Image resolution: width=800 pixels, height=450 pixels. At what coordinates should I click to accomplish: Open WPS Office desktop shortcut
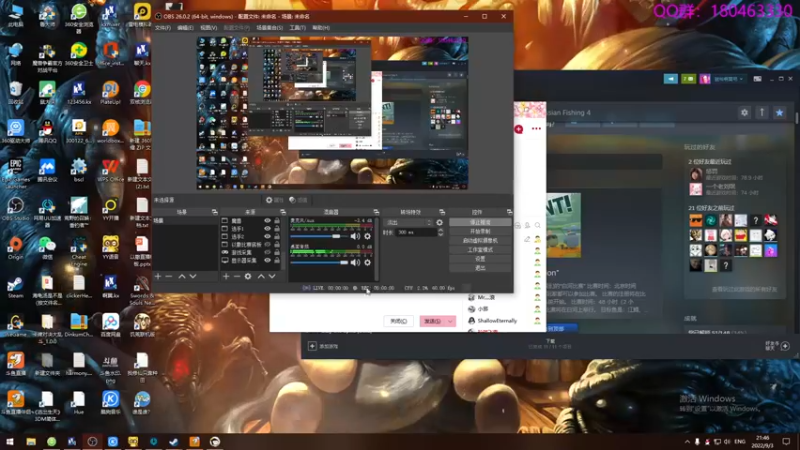pos(110,170)
